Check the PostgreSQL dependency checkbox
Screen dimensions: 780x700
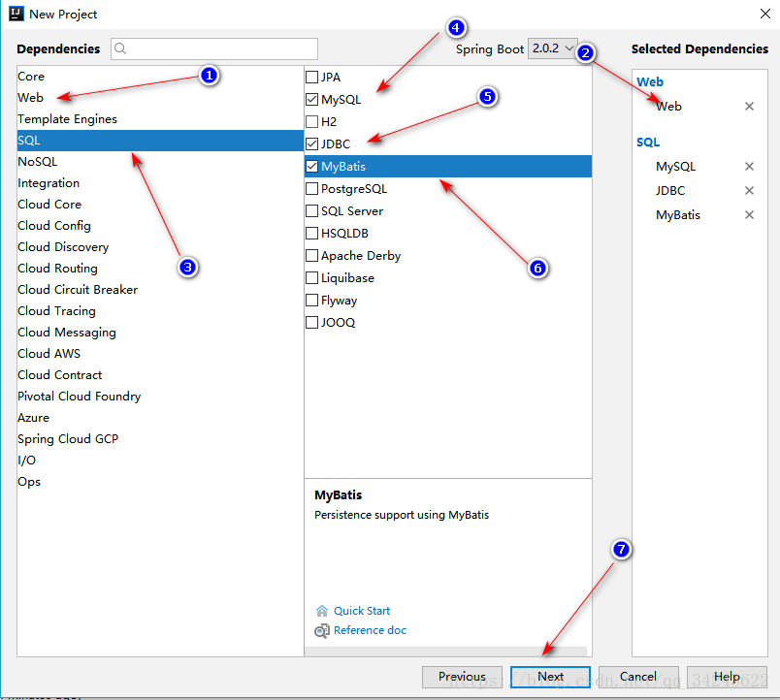311,188
